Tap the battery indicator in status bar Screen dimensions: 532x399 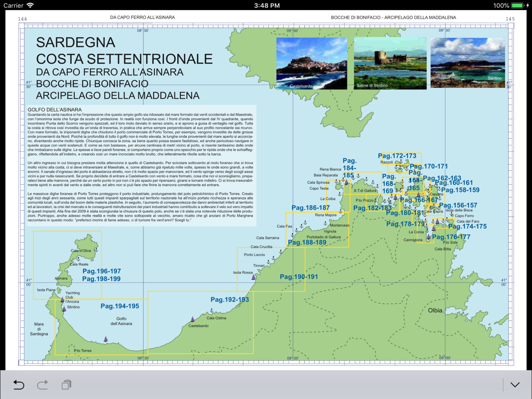[x=518, y=5]
